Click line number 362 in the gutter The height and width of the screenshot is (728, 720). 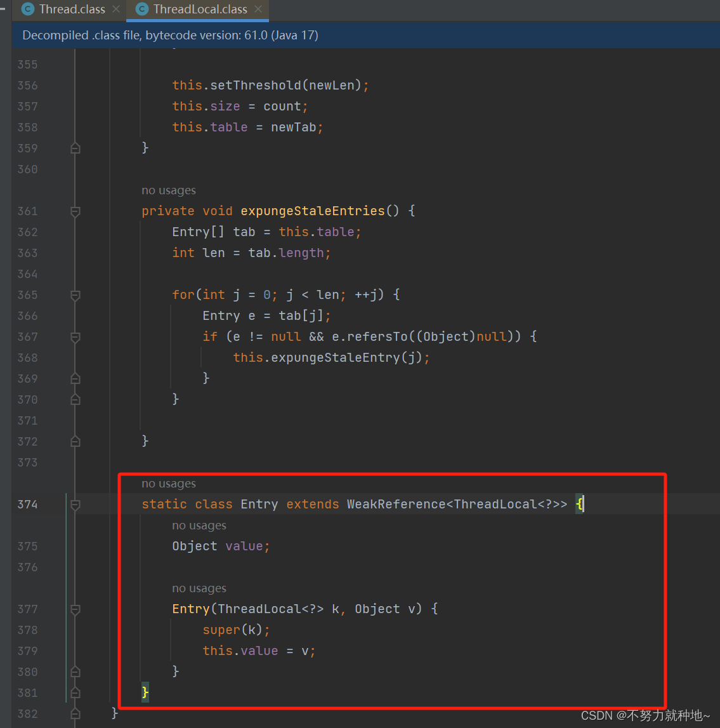click(27, 232)
